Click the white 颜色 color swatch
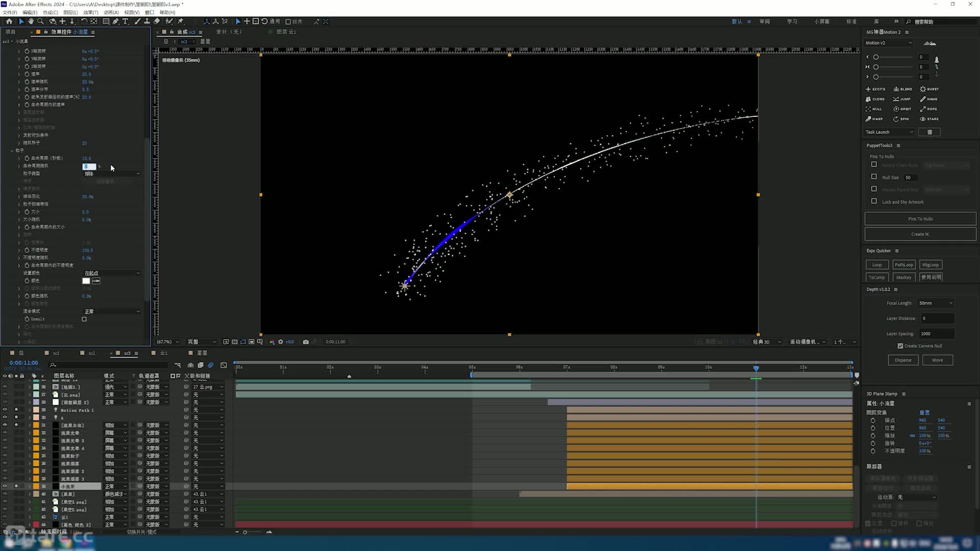 (x=86, y=281)
